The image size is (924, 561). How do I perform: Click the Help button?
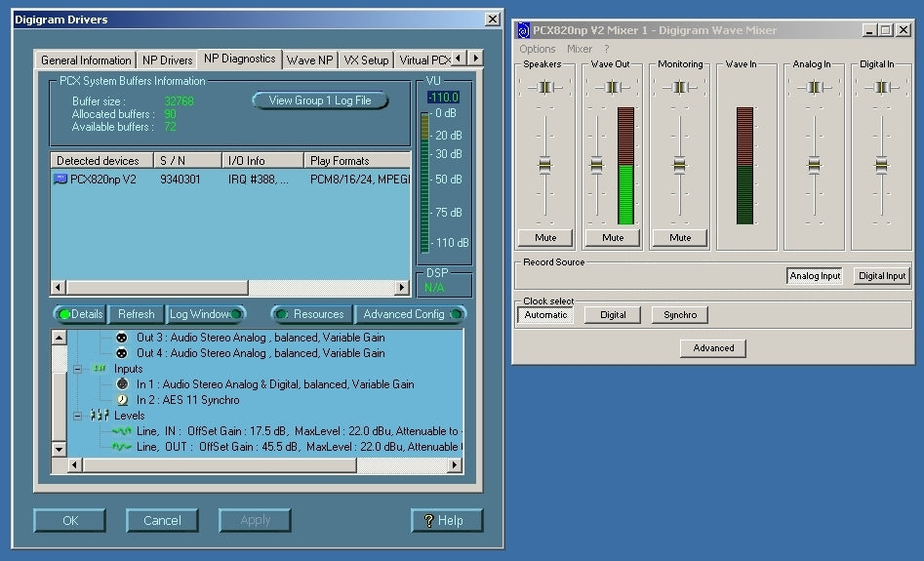point(447,520)
